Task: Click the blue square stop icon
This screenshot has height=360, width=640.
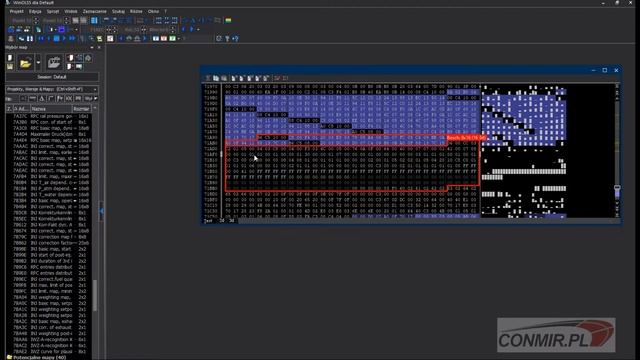Action: click(x=57, y=39)
